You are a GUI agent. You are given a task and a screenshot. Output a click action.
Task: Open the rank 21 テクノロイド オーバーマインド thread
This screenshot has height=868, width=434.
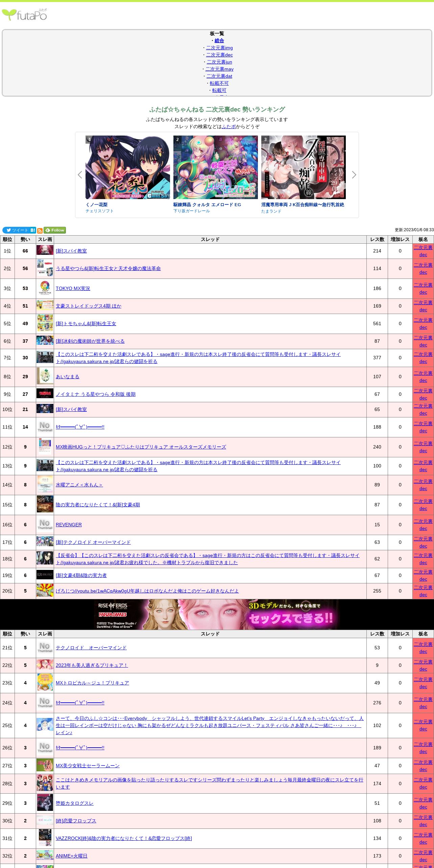[91, 648]
